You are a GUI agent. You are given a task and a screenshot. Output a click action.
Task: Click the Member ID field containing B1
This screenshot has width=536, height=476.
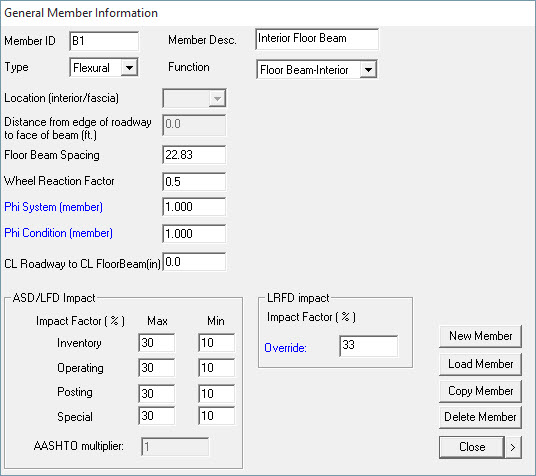(104, 41)
